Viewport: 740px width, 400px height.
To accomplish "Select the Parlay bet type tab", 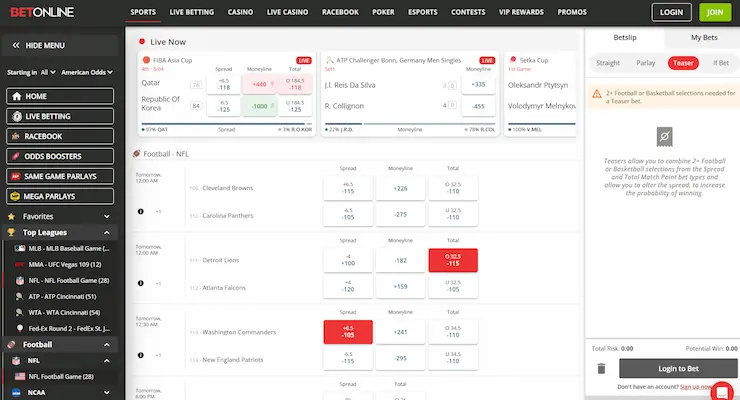I will point(645,63).
